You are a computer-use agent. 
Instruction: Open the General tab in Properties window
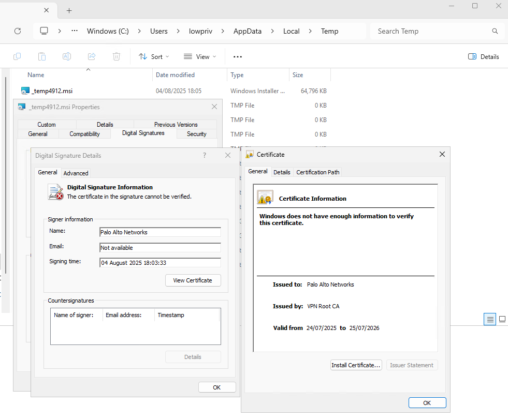coord(38,134)
